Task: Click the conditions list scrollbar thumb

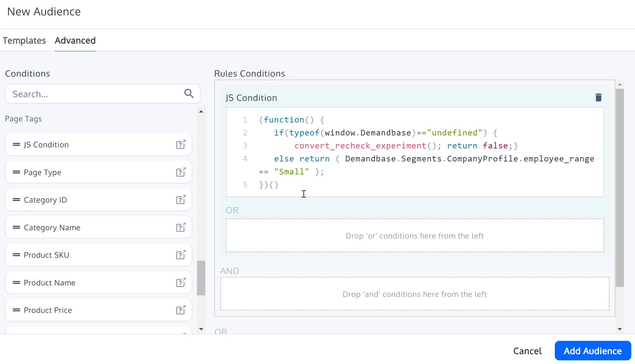Action: 201,278
